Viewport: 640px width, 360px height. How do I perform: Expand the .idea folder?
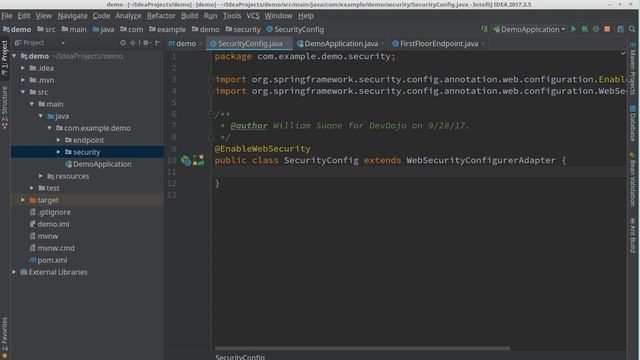(x=23, y=68)
